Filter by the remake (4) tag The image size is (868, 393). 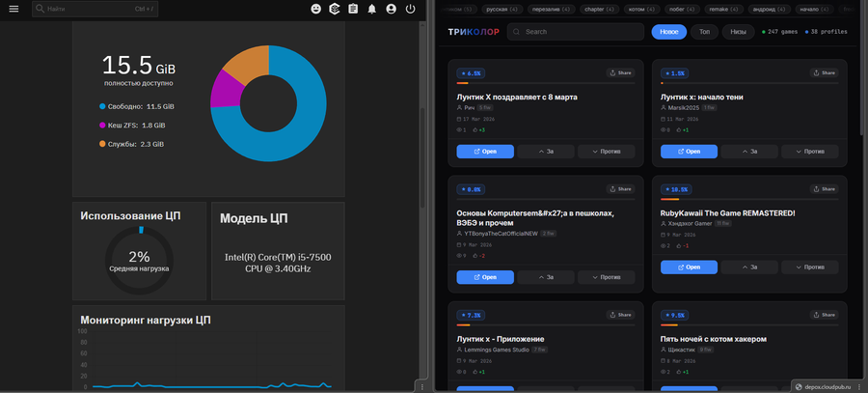724,10
